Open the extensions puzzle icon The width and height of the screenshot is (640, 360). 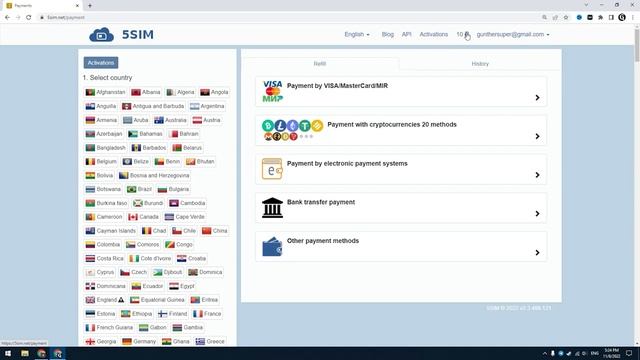tap(600, 17)
